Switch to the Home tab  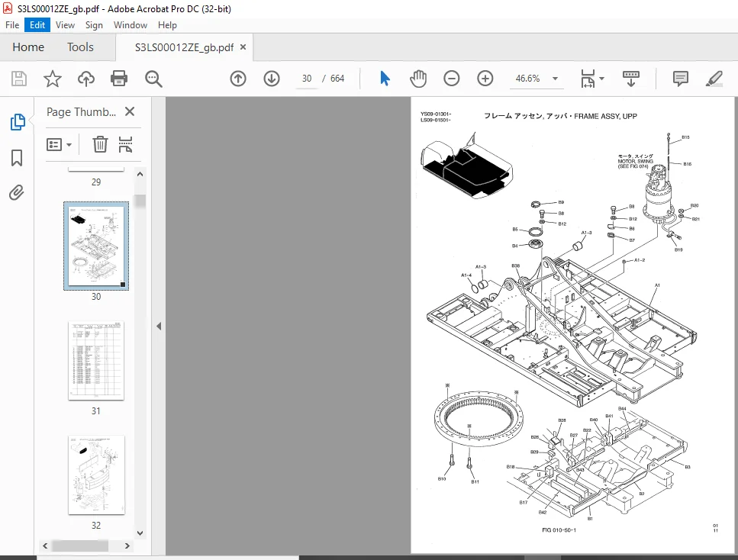(x=28, y=47)
